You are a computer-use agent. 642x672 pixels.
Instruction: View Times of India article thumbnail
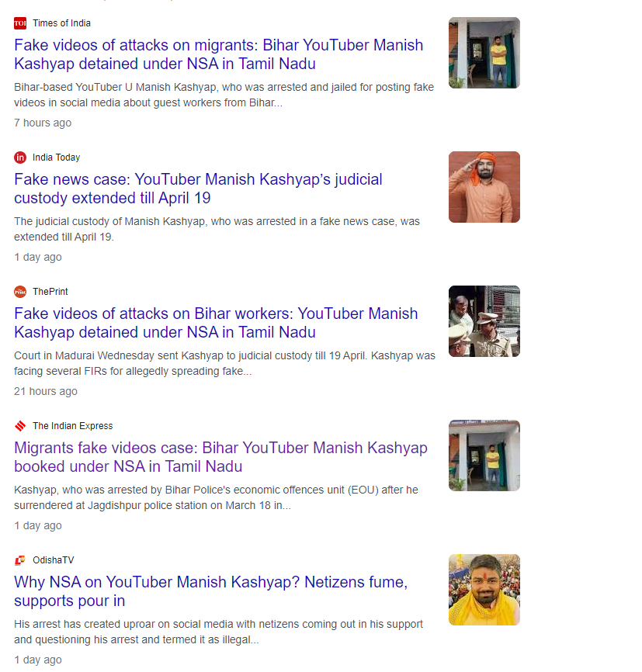click(484, 53)
